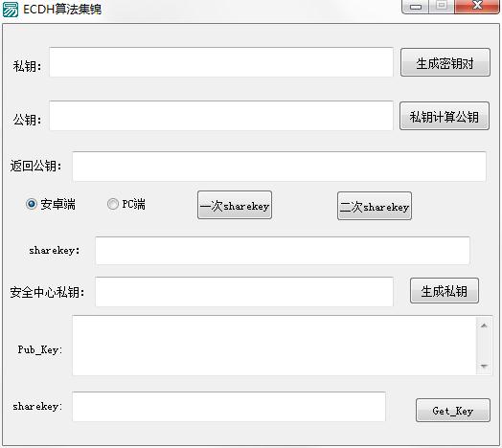Minimize the ECDH算法集锦 window

(415, 7)
